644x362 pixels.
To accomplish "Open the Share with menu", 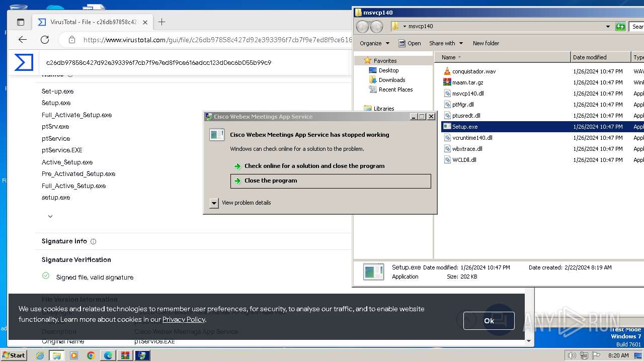I will click(446, 43).
